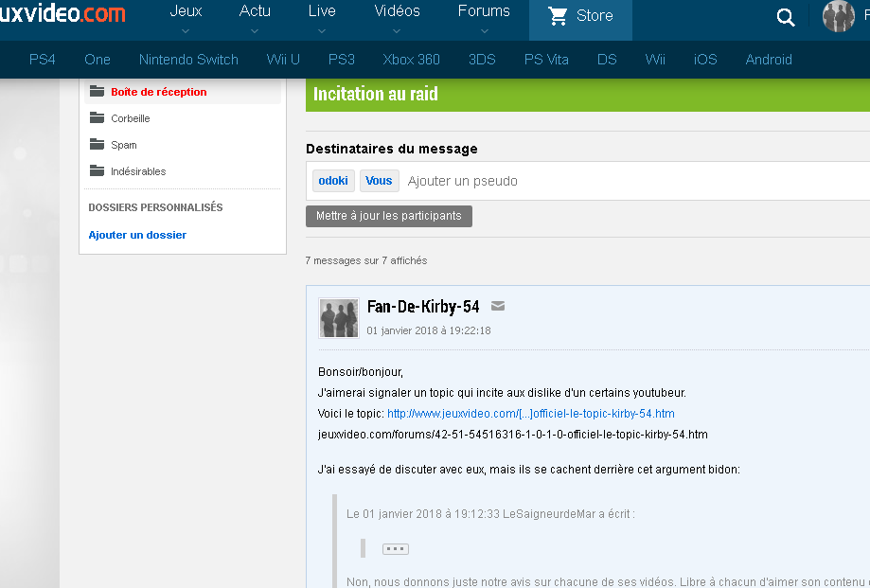Expand the collapsed nested quote ellipsis
The image size is (870, 588).
tap(395, 549)
